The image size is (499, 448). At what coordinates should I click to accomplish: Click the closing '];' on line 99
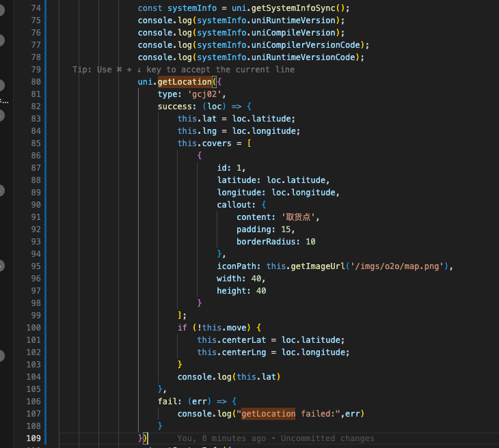coord(182,316)
